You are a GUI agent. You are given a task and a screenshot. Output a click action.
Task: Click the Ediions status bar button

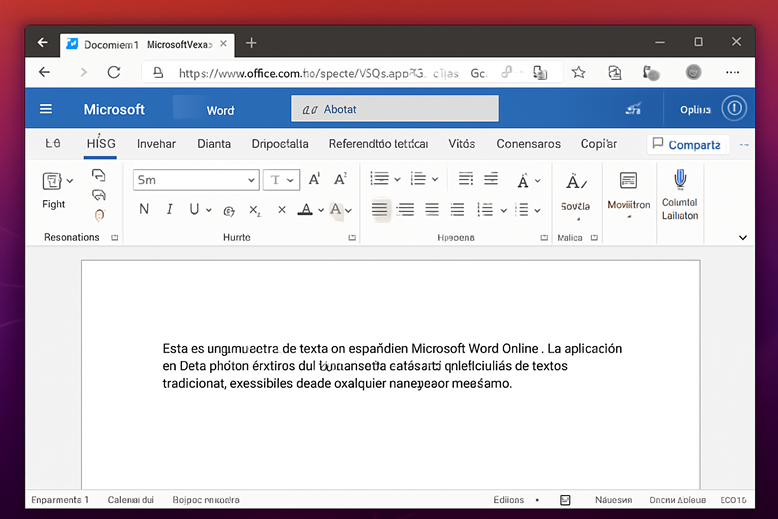(509, 500)
